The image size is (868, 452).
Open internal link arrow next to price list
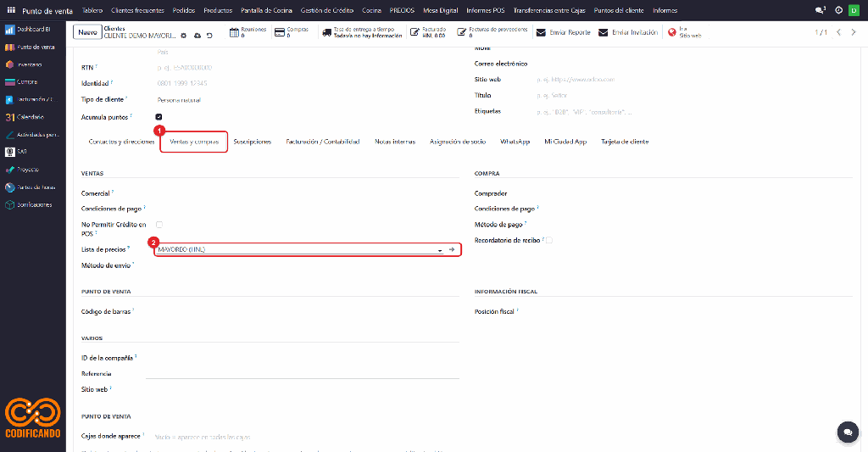pos(453,250)
